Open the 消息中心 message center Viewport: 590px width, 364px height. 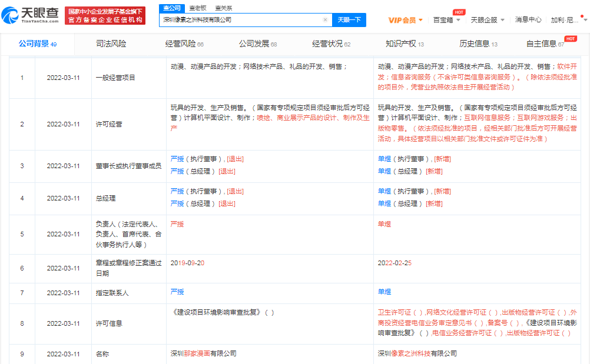pyautogui.click(x=528, y=19)
